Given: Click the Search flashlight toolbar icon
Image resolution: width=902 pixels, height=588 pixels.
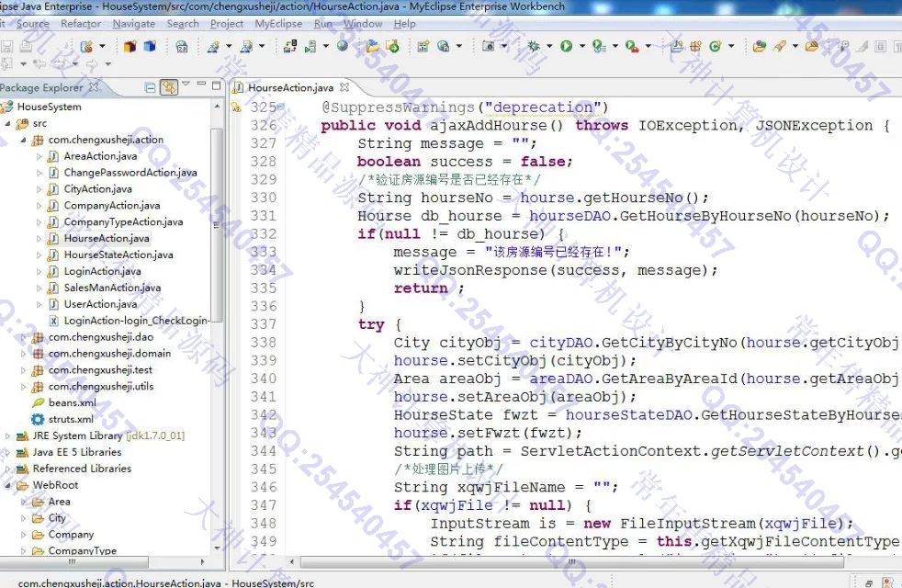Looking at the screenshot, I should [780, 46].
